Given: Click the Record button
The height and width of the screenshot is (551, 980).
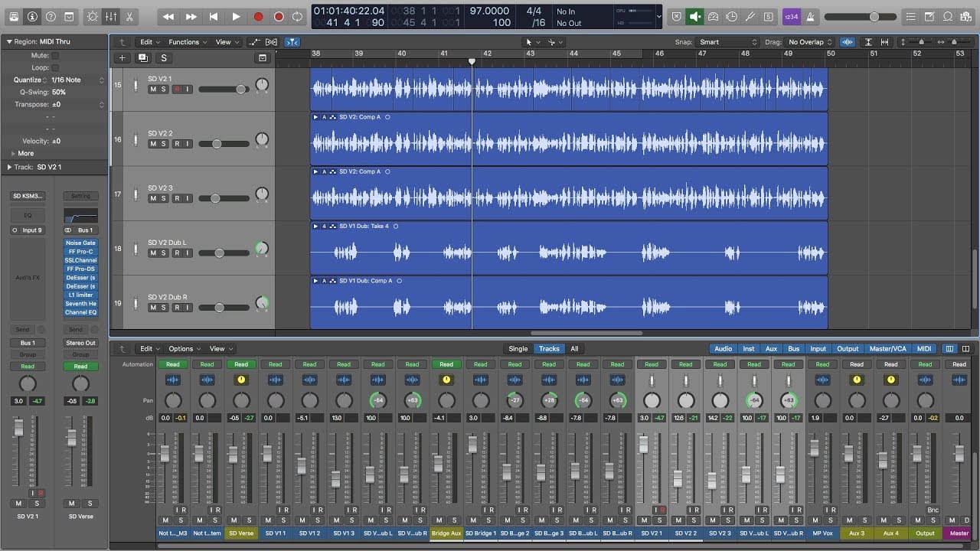Looking at the screenshot, I should point(259,16).
